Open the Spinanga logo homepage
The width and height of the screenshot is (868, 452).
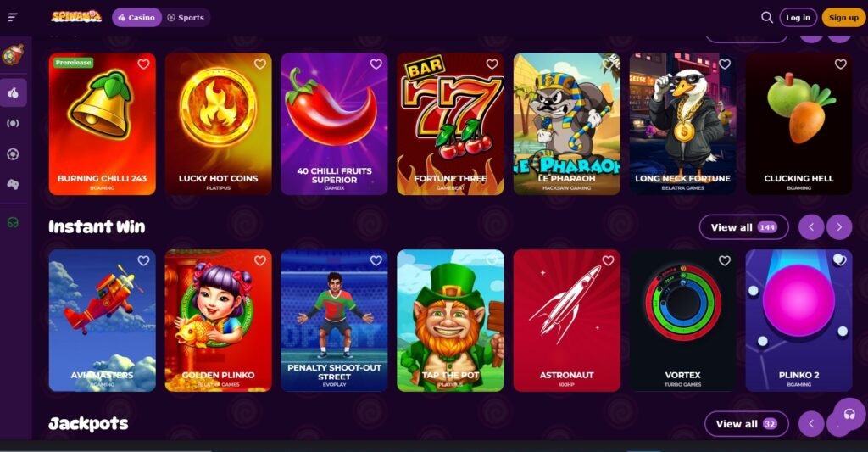[x=76, y=17]
